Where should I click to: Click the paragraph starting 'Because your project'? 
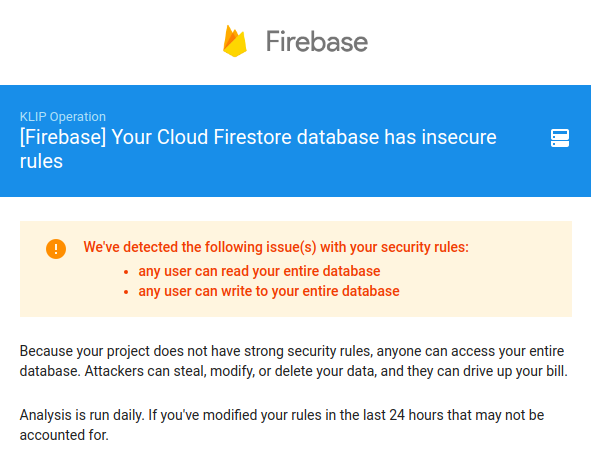[x=294, y=361]
